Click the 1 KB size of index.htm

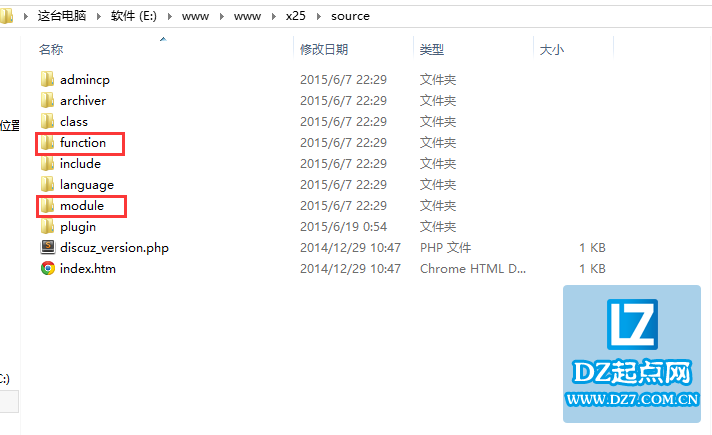pyautogui.click(x=592, y=269)
